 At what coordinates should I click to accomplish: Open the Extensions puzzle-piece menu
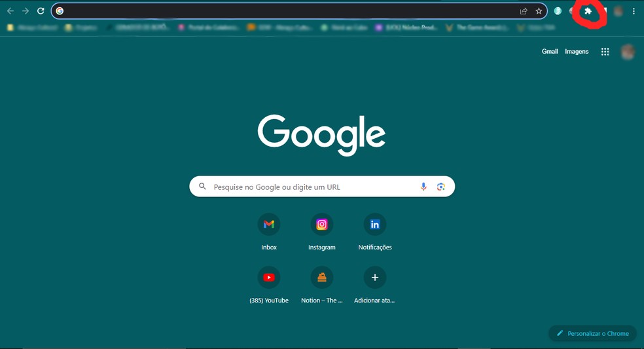(588, 11)
